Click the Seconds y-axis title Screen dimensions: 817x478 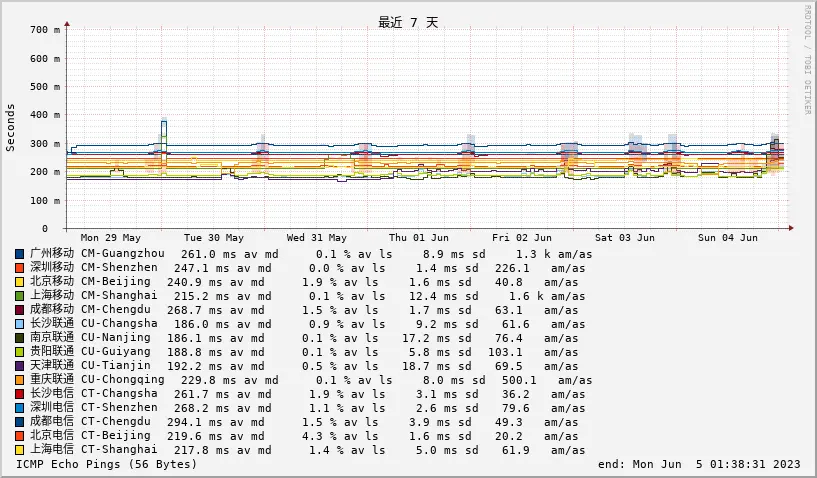point(11,127)
